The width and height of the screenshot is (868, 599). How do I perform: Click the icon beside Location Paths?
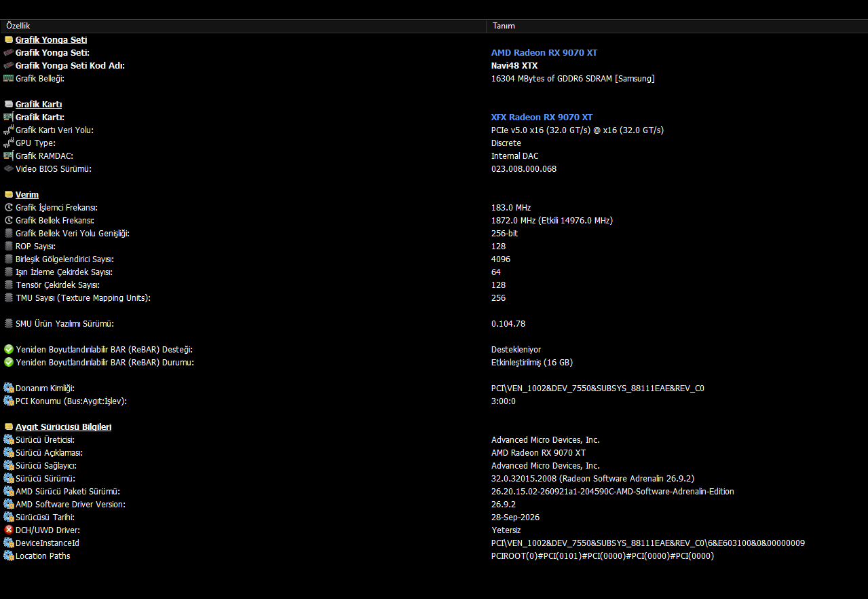point(8,556)
